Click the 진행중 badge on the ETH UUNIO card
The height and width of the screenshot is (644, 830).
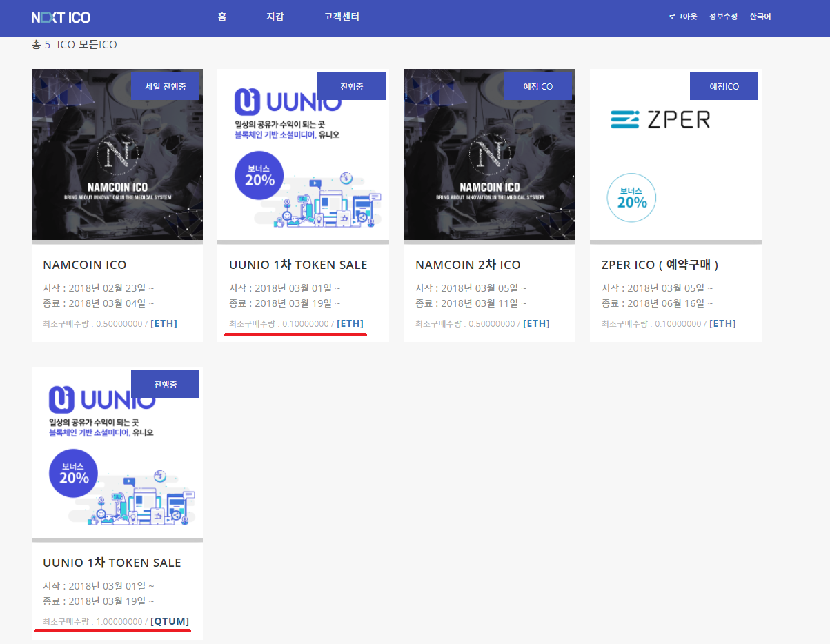coord(351,86)
